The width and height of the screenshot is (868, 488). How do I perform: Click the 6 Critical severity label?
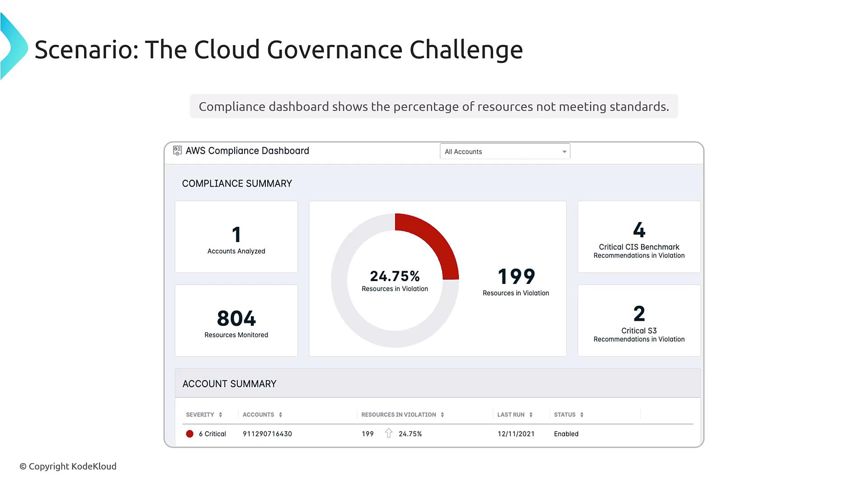click(x=212, y=434)
